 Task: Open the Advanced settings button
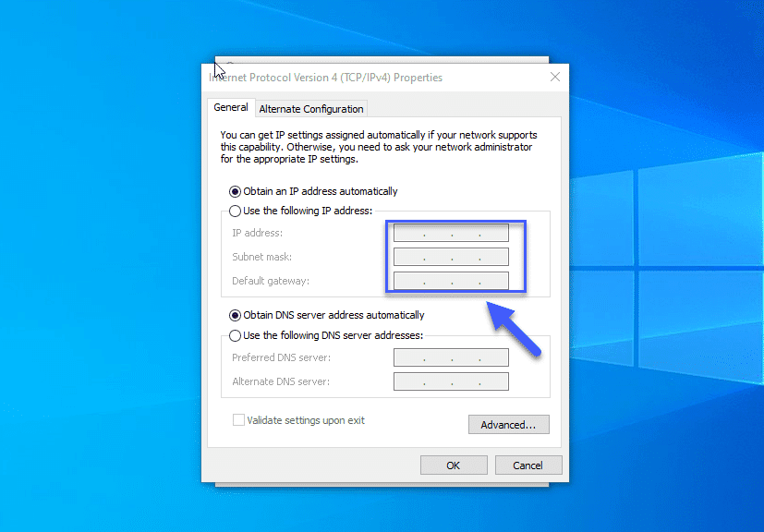509,424
